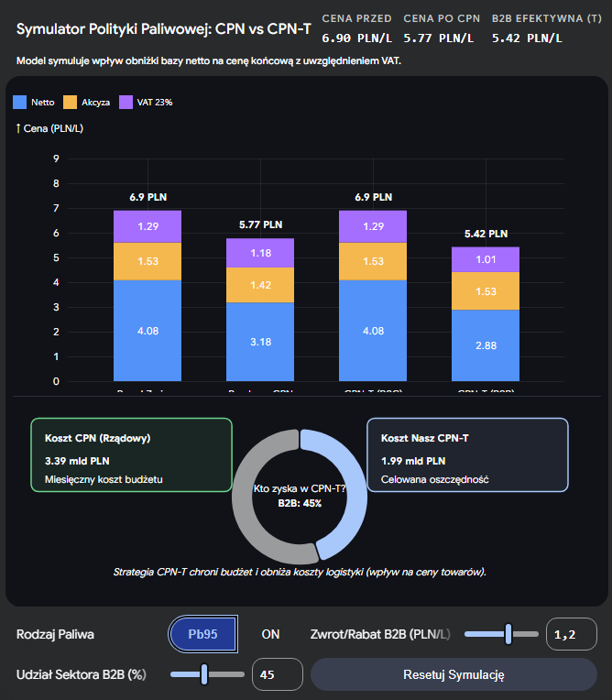This screenshot has height=700, width=612.
Task: Click the Rodzaj Paliwa label
Action: pyautogui.click(x=55, y=634)
